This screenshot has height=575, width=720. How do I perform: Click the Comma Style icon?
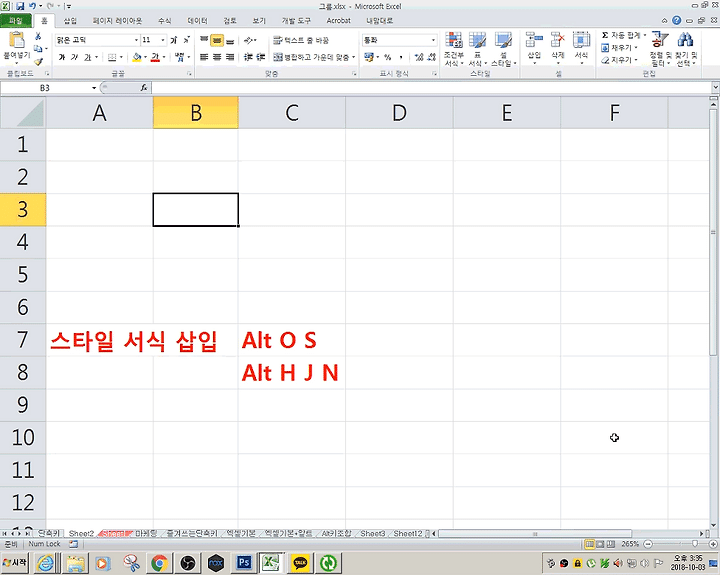401,57
